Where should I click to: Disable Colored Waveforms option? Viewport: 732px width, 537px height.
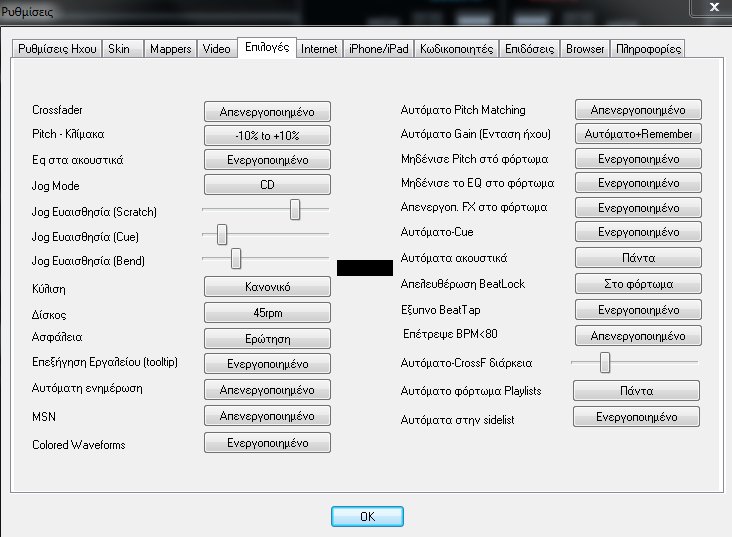267,443
